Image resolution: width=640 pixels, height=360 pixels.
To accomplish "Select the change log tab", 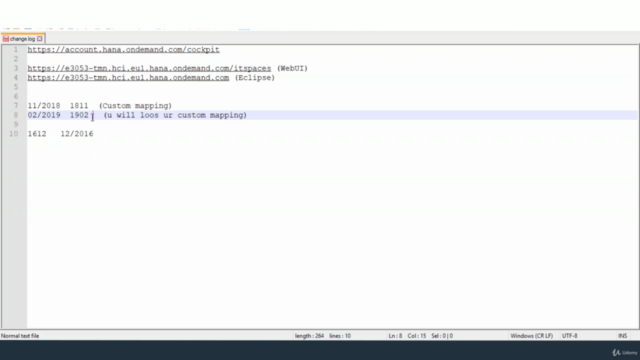I will 23,39.
